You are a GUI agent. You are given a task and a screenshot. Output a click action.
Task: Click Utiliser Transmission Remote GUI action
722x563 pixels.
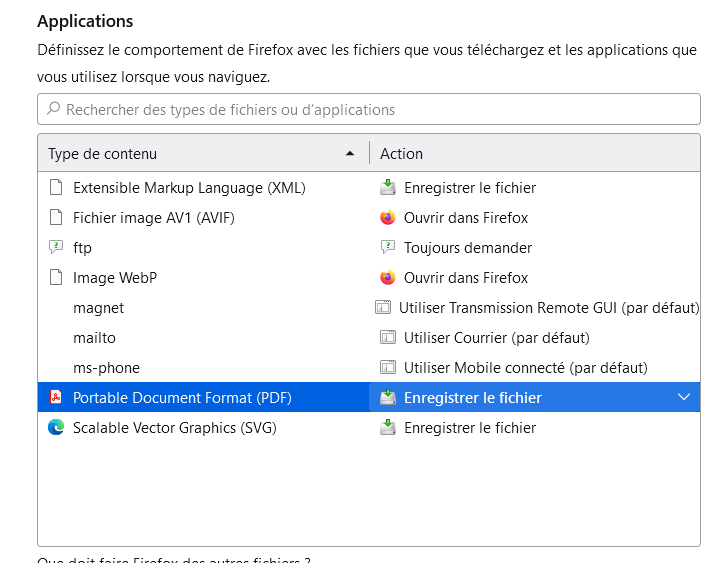548,308
